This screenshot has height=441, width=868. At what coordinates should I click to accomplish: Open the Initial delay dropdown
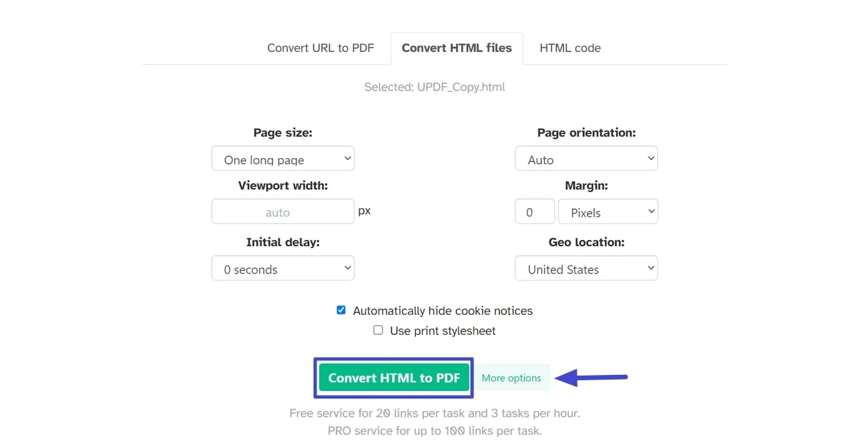click(x=282, y=268)
